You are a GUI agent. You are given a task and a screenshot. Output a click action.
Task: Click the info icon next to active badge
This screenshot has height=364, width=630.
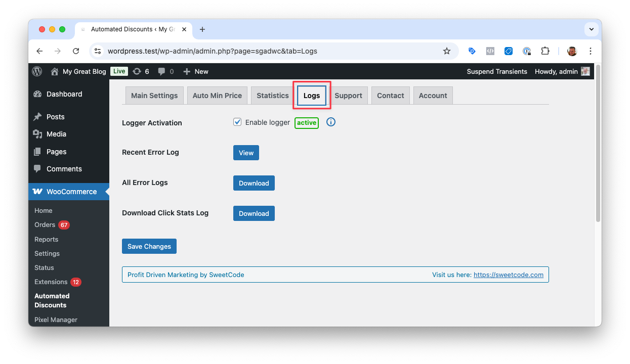pos(331,122)
